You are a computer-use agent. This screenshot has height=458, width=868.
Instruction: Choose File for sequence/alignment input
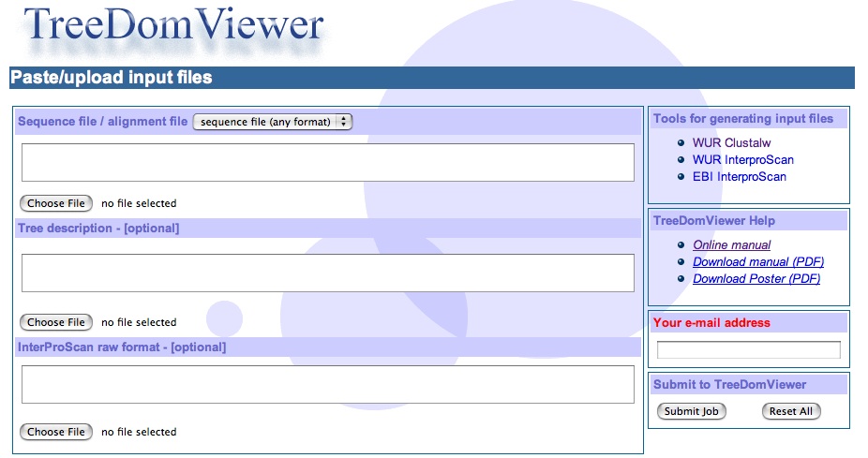coord(56,203)
